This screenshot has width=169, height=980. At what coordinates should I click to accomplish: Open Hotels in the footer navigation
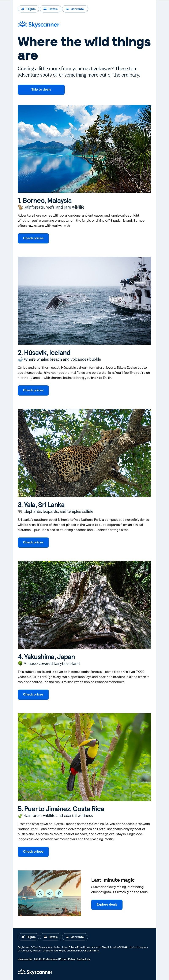tap(50, 937)
